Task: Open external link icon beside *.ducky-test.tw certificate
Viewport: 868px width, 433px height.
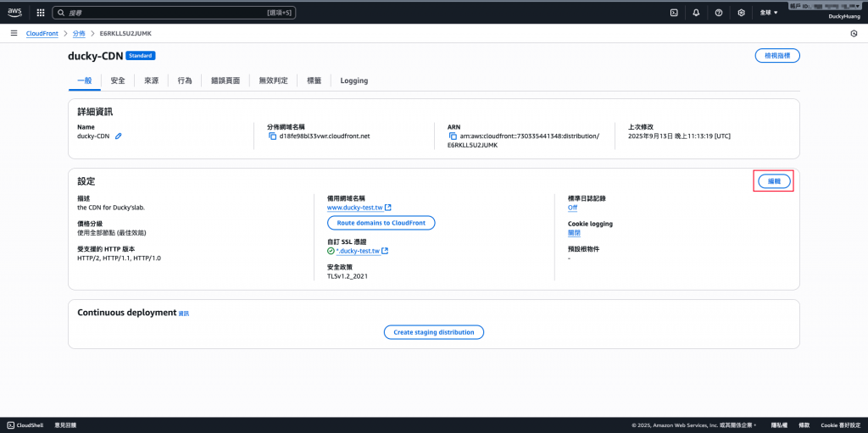Action: (x=385, y=251)
